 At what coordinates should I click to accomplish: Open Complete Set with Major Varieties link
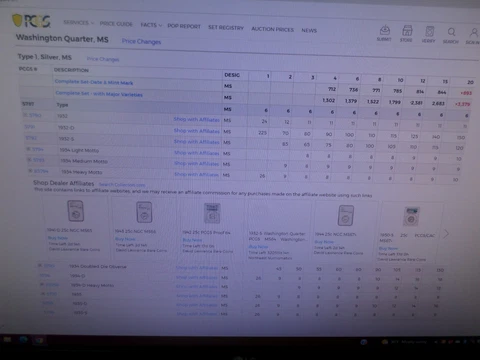[99, 94]
